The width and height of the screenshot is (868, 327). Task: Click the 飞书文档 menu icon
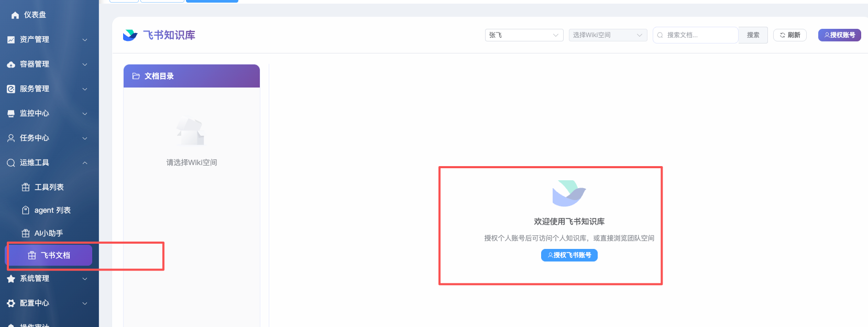coord(32,255)
